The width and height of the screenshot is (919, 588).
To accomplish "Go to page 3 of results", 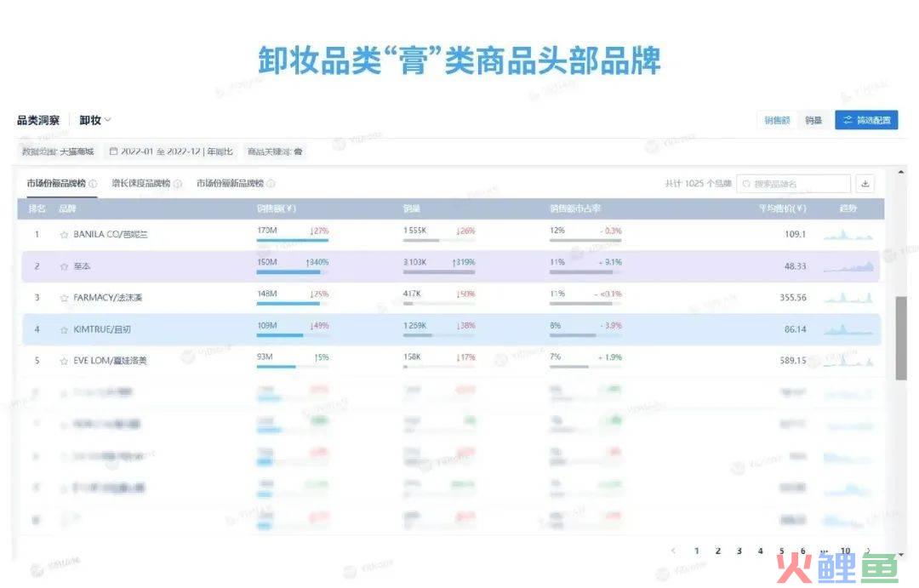I will [739, 551].
